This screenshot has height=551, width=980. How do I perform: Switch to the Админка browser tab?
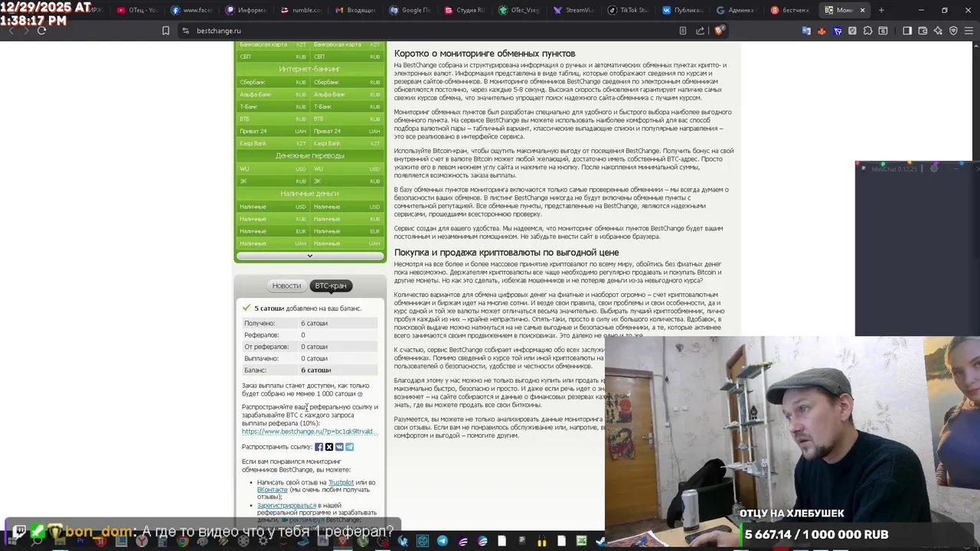[x=737, y=10]
